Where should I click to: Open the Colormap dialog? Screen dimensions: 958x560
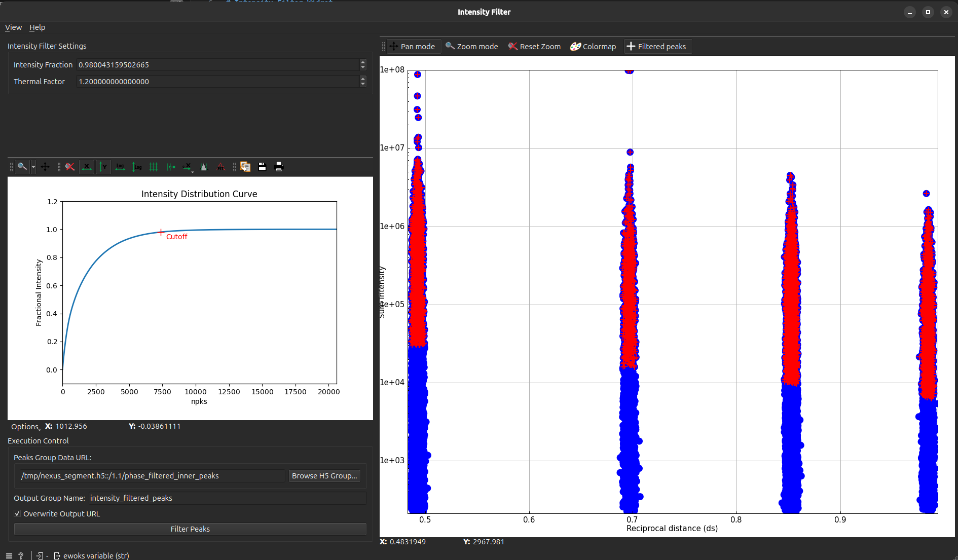coord(593,47)
